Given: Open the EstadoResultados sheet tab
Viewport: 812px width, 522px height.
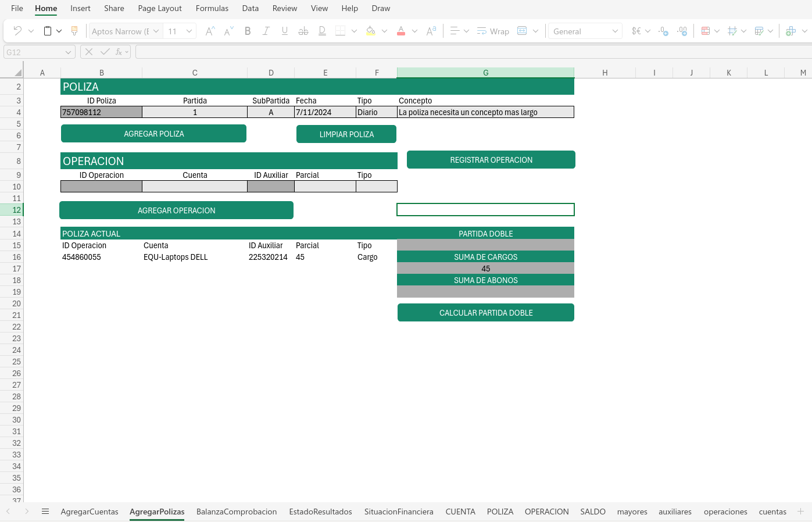Looking at the screenshot, I should pos(320,512).
